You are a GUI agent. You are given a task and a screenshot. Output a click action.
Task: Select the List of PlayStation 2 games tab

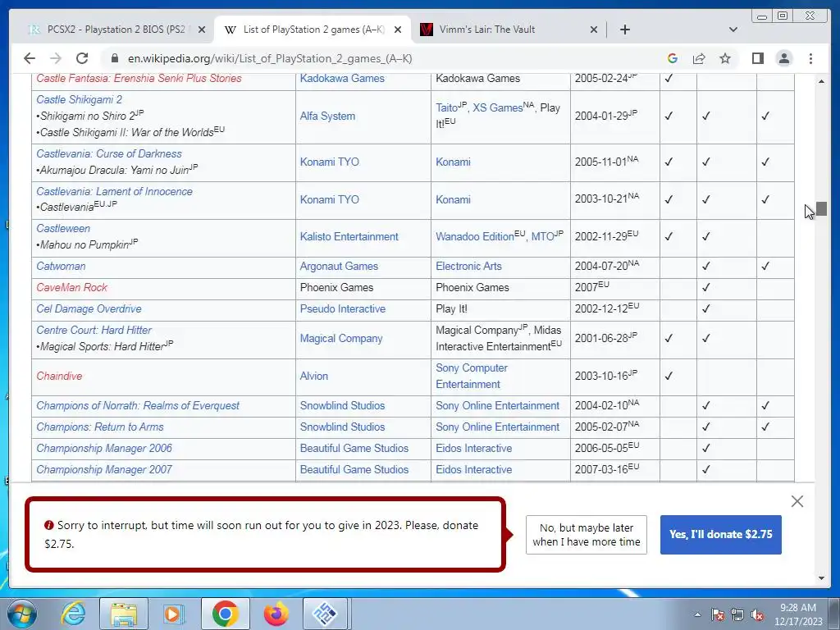coord(313,30)
